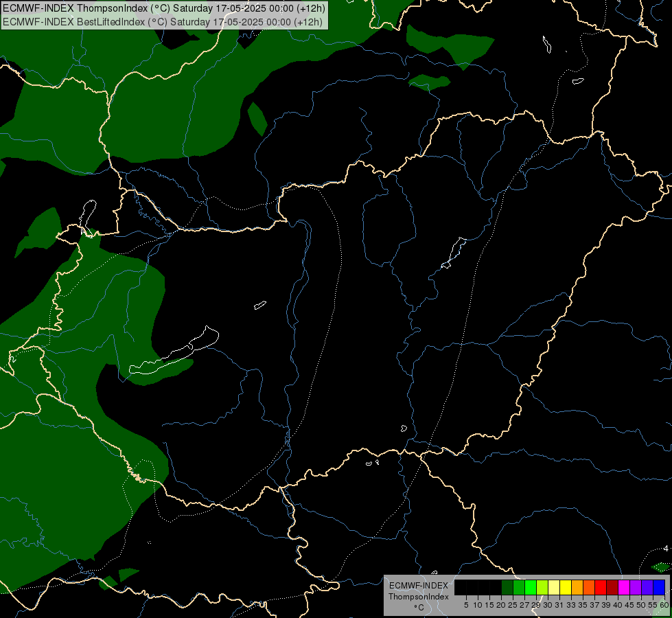672x618 pixels.
Task: Click the blue 55–60 legend swatch
Action: (659, 587)
